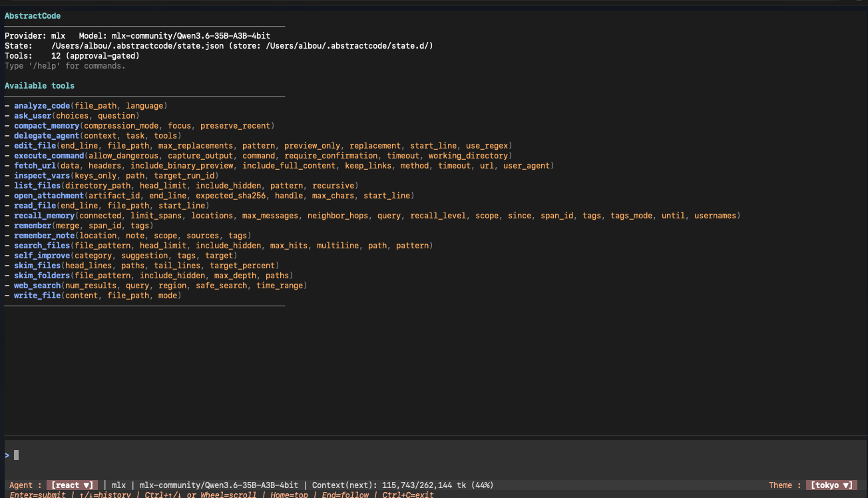Click the skim_files tool entry
868x498 pixels.
[x=141, y=266]
